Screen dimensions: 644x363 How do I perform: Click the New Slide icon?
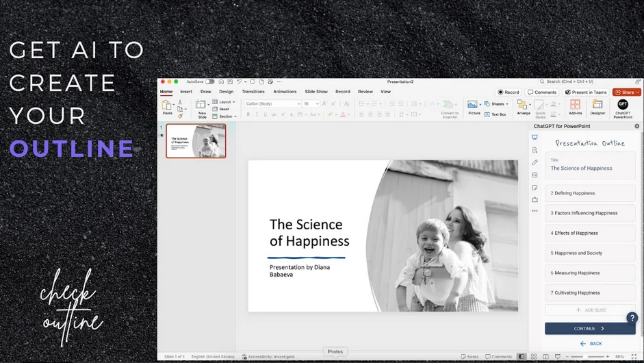pyautogui.click(x=201, y=105)
